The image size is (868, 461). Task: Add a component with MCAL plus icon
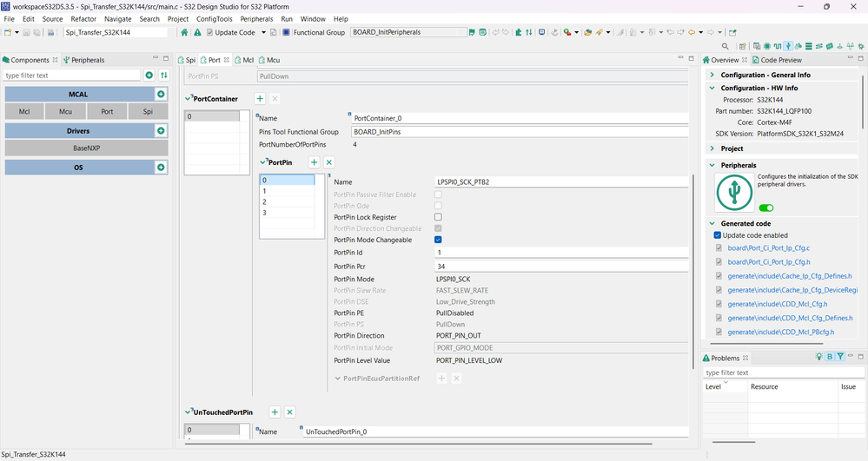(x=161, y=94)
